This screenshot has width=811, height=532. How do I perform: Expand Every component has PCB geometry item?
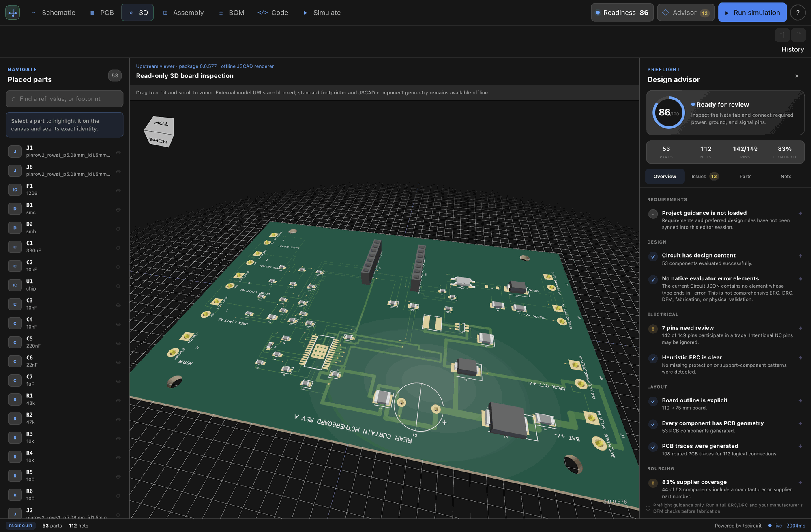click(725, 427)
